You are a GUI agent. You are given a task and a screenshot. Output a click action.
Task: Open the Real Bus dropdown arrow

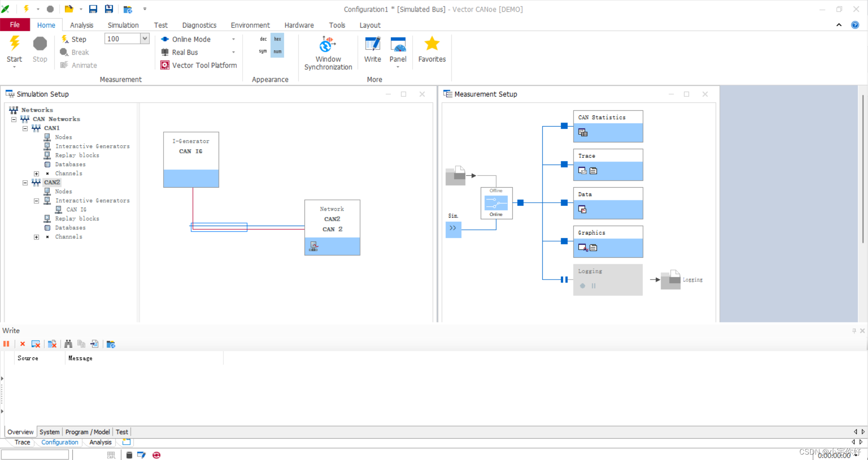click(234, 52)
